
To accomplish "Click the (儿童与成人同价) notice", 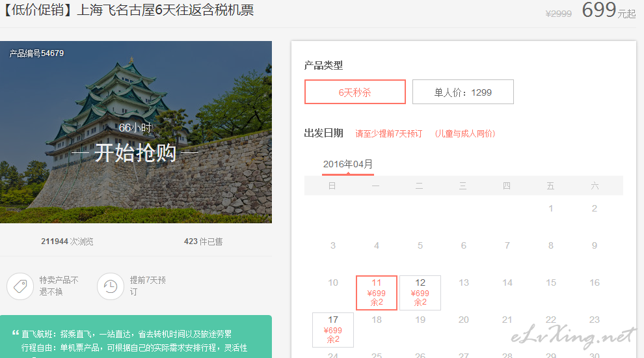I will (465, 133).
